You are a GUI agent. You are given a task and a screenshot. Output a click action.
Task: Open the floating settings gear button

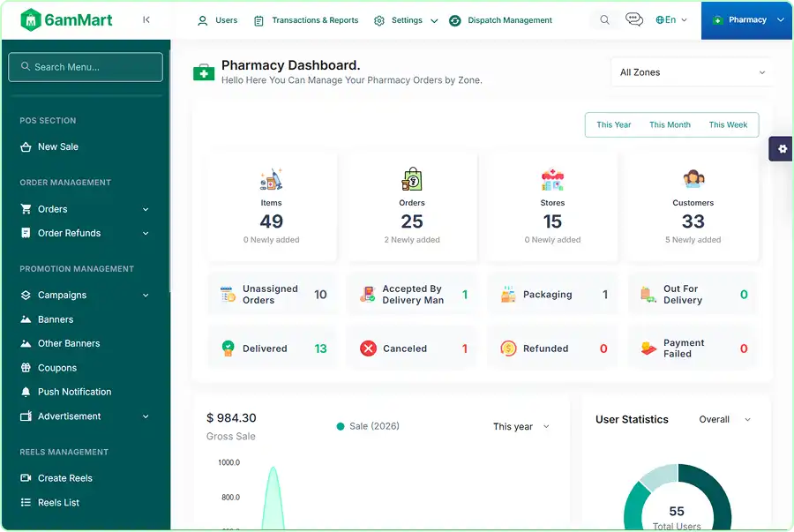782,149
